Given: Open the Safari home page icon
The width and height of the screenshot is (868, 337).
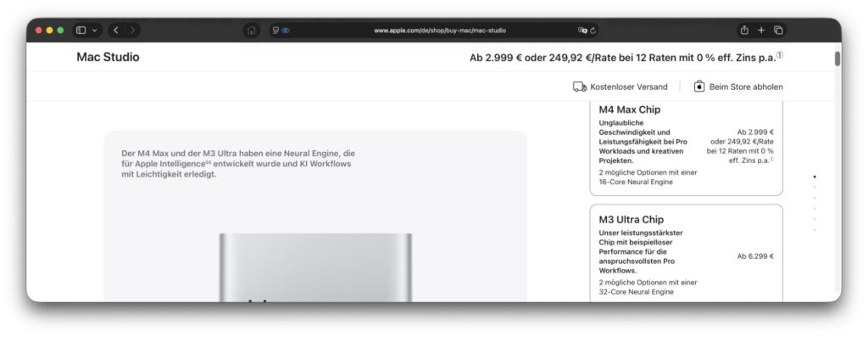Looking at the screenshot, I should [x=251, y=31].
